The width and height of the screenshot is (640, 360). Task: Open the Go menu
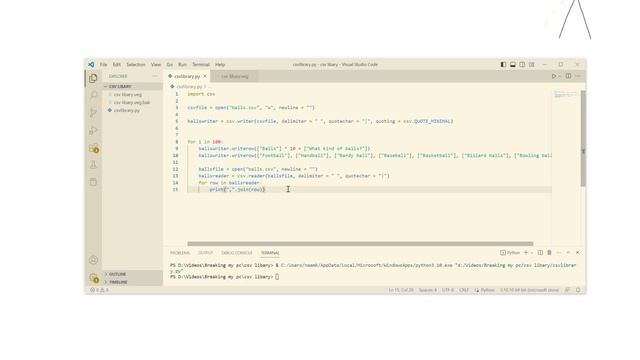[x=169, y=64]
